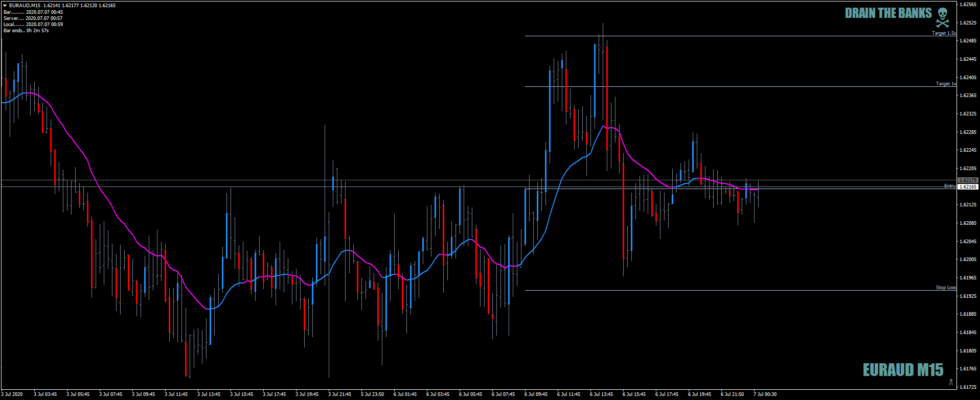The image size is (980, 400).
Task: Click 1.62085 on the price scale
Action: click(x=969, y=223)
